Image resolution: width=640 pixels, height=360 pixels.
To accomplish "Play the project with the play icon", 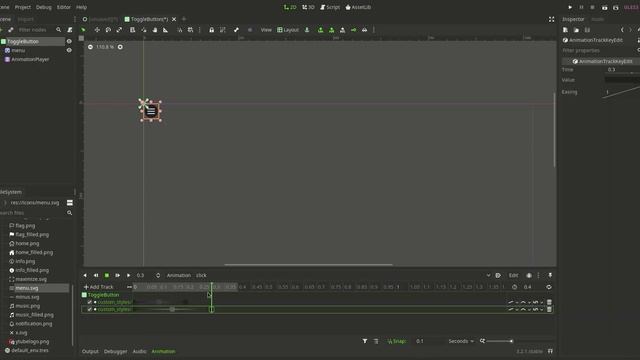I will click(570, 7).
